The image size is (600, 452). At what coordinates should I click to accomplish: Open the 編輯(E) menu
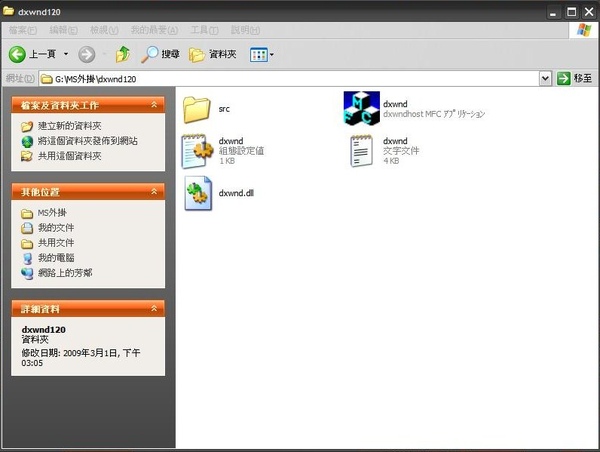(64, 30)
